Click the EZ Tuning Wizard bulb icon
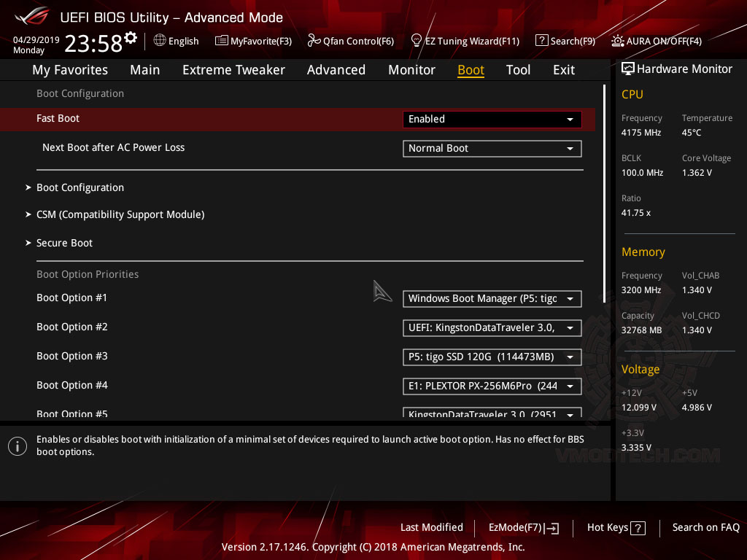Viewport: 747px width, 560px height. pyautogui.click(x=416, y=41)
